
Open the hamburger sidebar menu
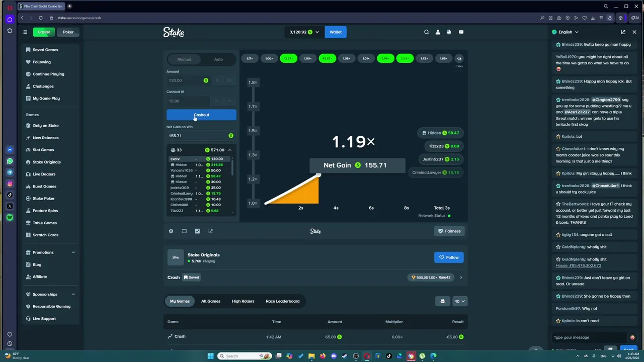pos(25,32)
